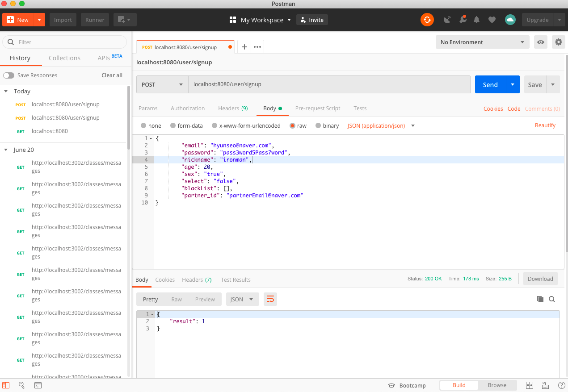Open the Save button dropdown arrow

(553, 84)
